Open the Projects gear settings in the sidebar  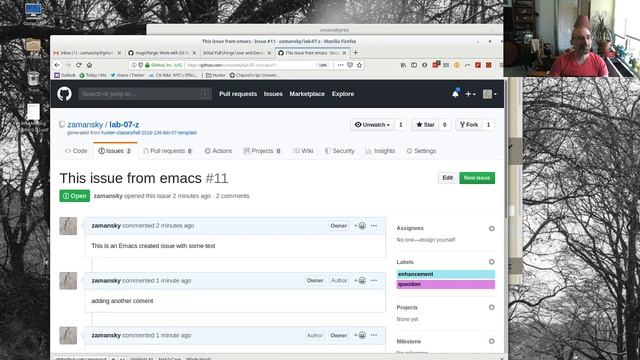(x=491, y=307)
